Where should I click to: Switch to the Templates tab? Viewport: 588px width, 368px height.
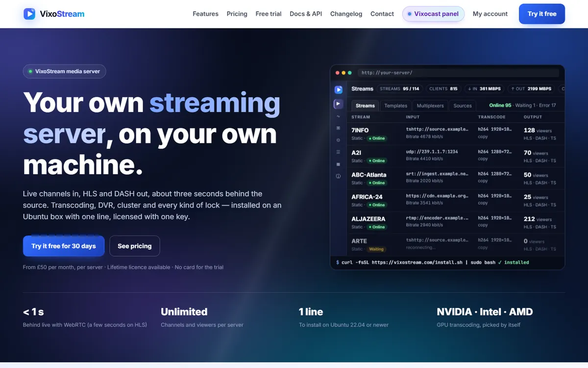395,105
